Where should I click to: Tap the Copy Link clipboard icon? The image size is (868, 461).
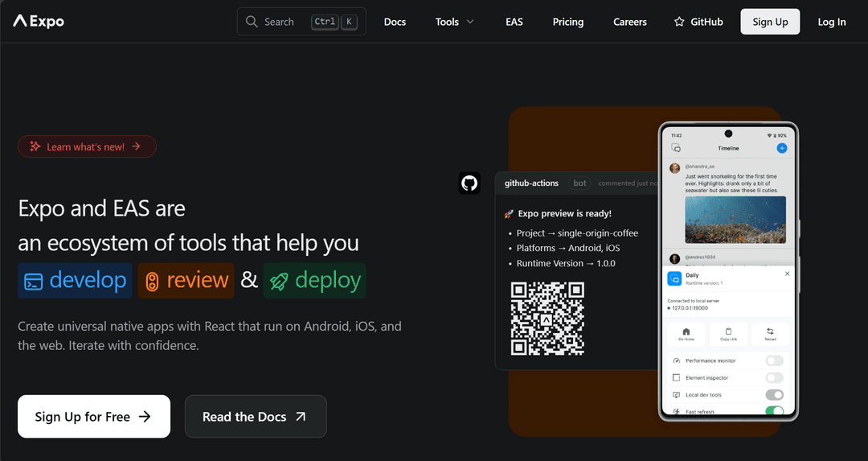click(728, 331)
